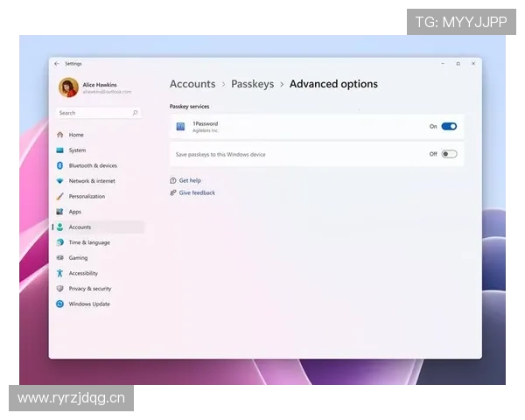This screenshot has height=420, width=525.
Task: Open Apps settings page
Action: (75, 212)
